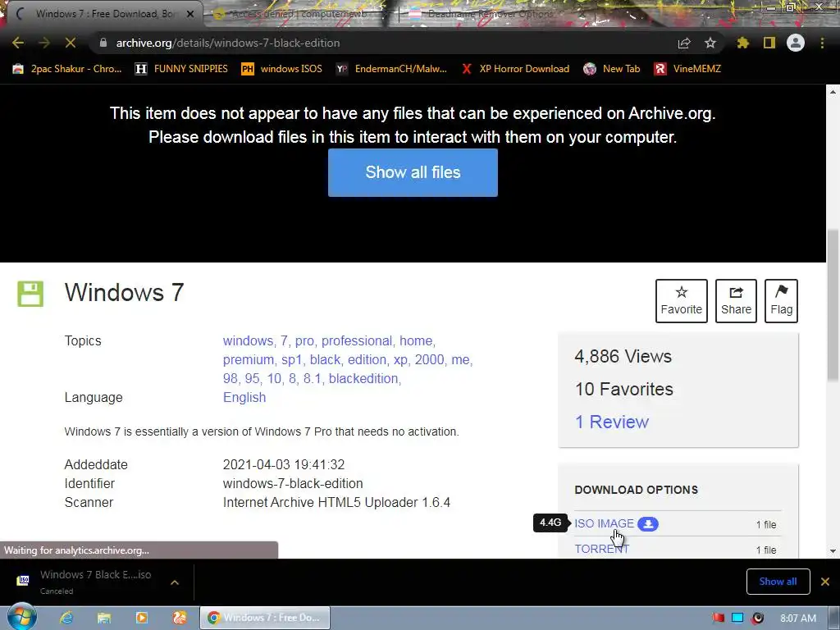Open the 'home' topic link
Screen dimensions: 840x630
click(415, 340)
